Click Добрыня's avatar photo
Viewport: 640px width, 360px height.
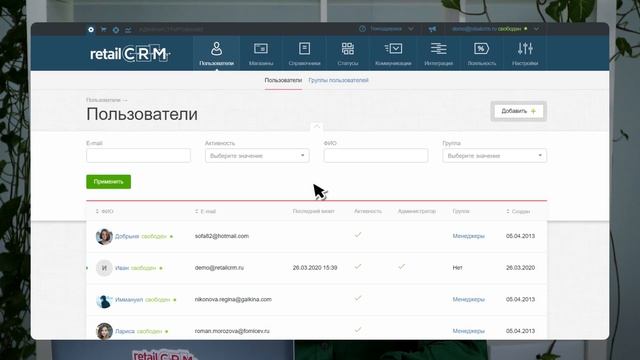(104, 236)
